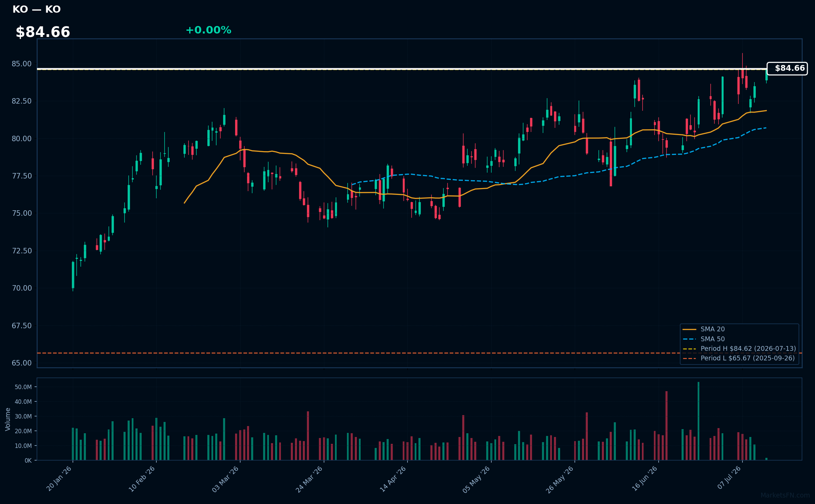Image resolution: width=815 pixels, height=504 pixels.
Task: Click the 75.00 price axis label
Action: [22, 213]
